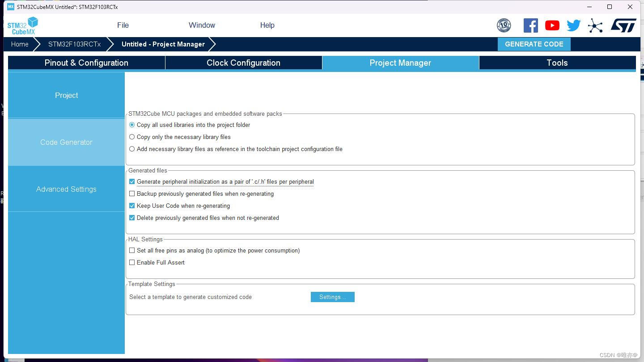This screenshot has width=644, height=362.
Task: Select Add necessary library files as reference
Action: [x=132, y=149]
